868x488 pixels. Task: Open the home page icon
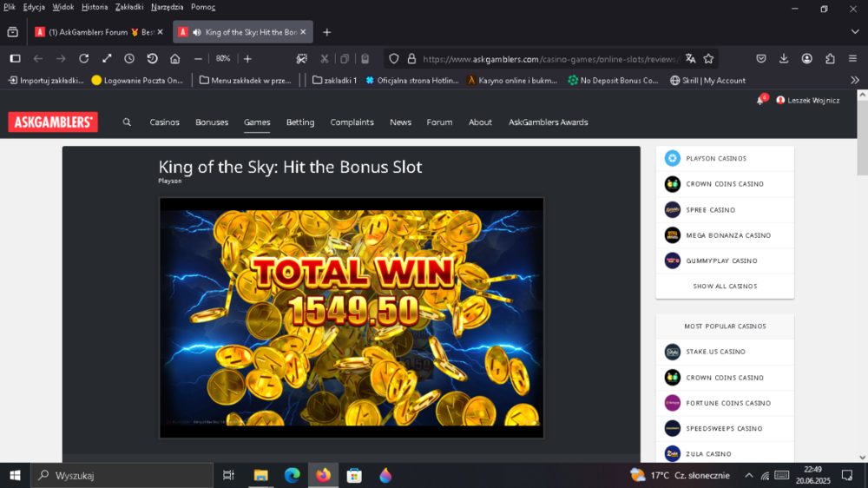[175, 58]
